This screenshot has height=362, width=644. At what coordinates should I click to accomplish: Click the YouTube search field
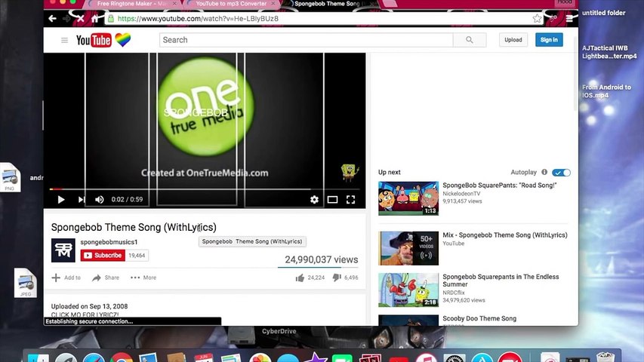point(306,40)
